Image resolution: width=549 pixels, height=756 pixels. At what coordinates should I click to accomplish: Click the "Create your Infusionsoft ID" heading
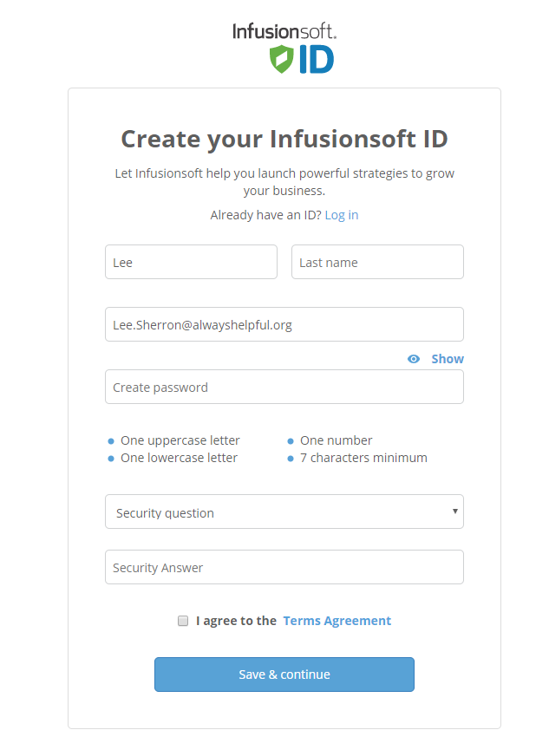284,139
